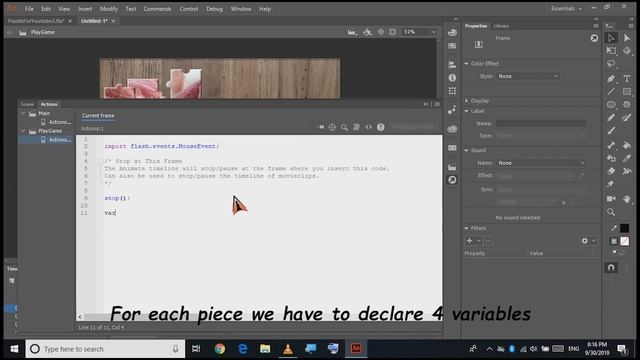640x360 pixels.
Task: Click Center Stage icon above stage
Action: 381,32
